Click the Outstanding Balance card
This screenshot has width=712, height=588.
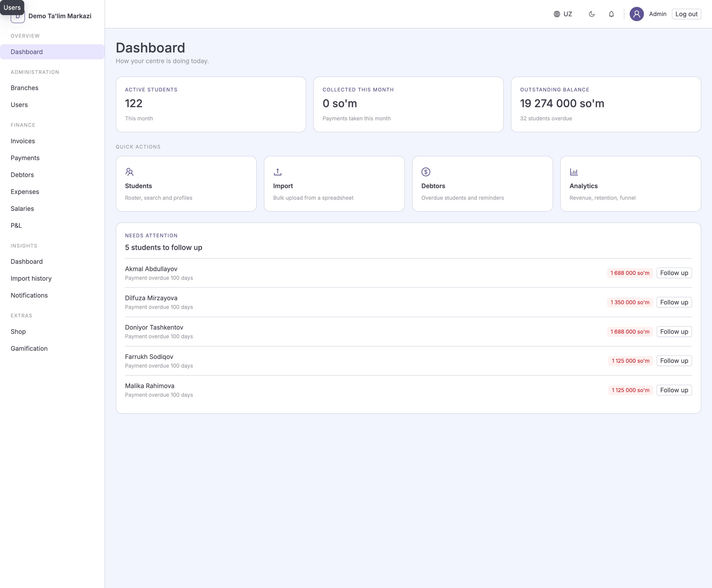[606, 104]
